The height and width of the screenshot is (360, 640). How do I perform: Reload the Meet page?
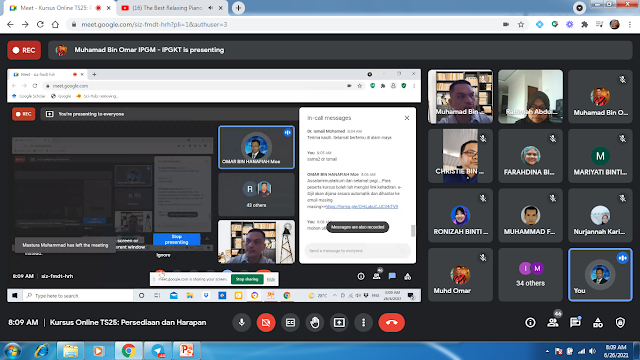pos(40,24)
